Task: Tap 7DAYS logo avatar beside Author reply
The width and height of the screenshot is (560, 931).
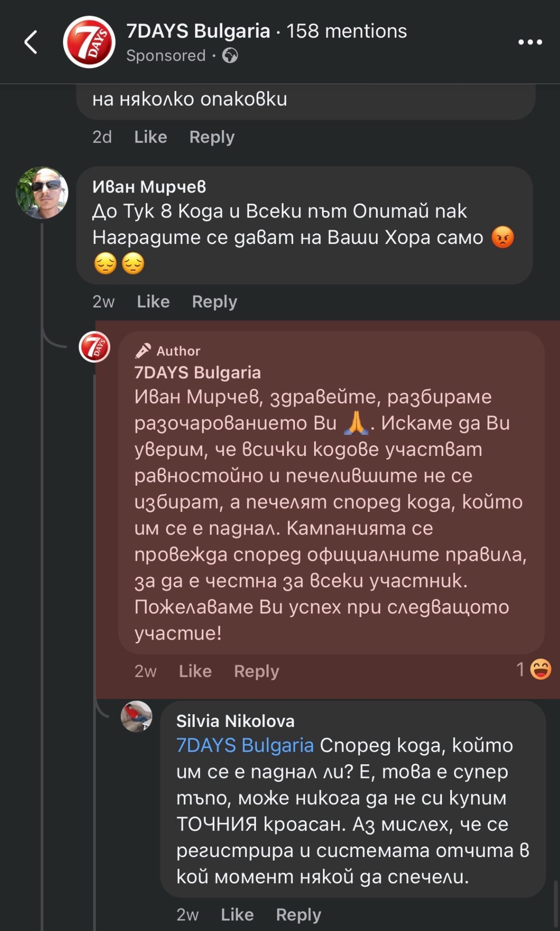Action: (x=95, y=347)
